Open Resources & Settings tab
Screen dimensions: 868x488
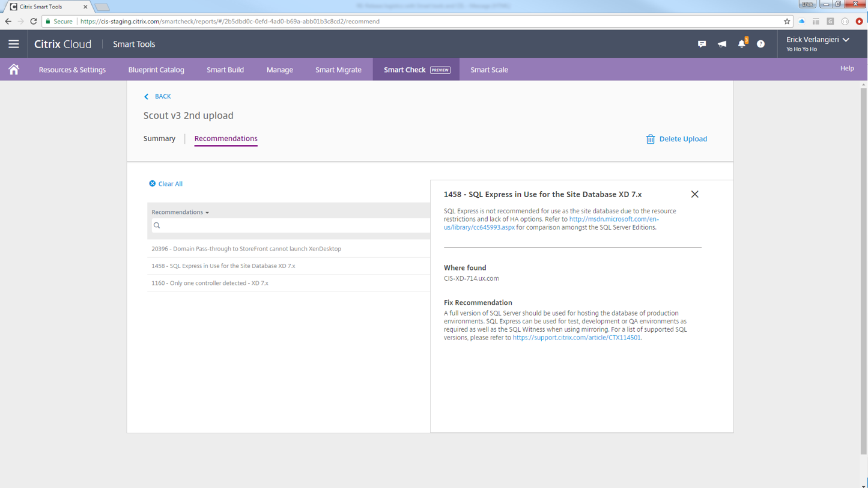[x=72, y=70]
